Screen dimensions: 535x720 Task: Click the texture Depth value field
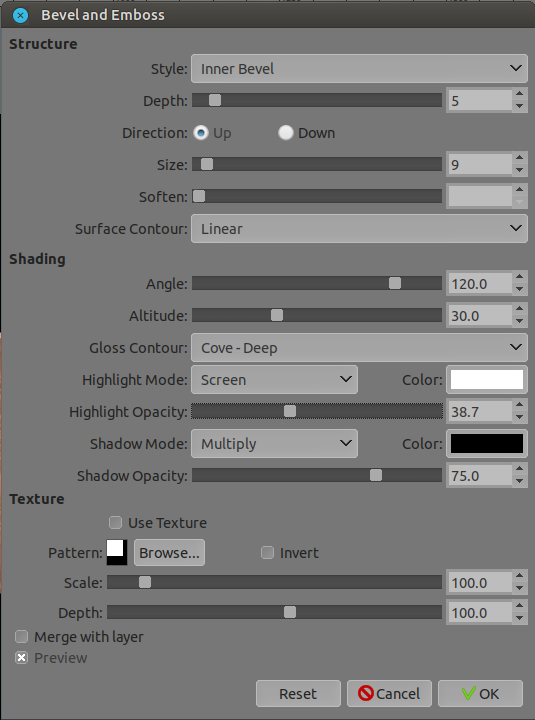pos(480,613)
